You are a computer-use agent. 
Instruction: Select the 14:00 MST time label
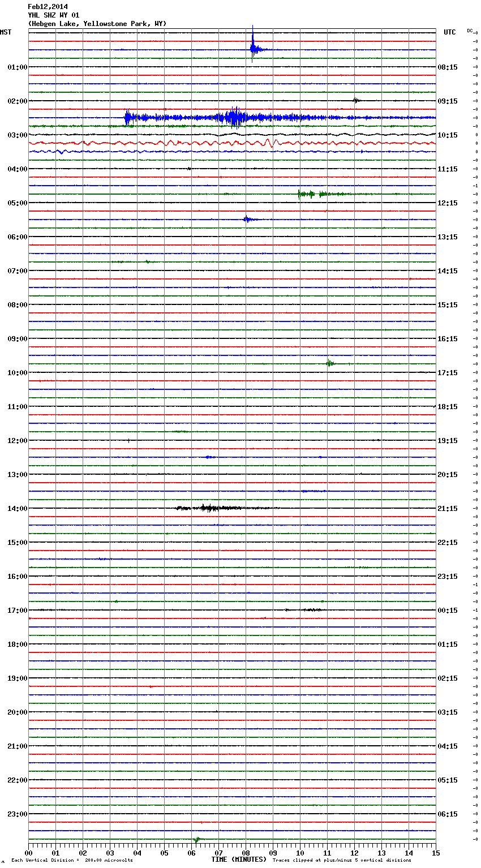[x=18, y=509]
